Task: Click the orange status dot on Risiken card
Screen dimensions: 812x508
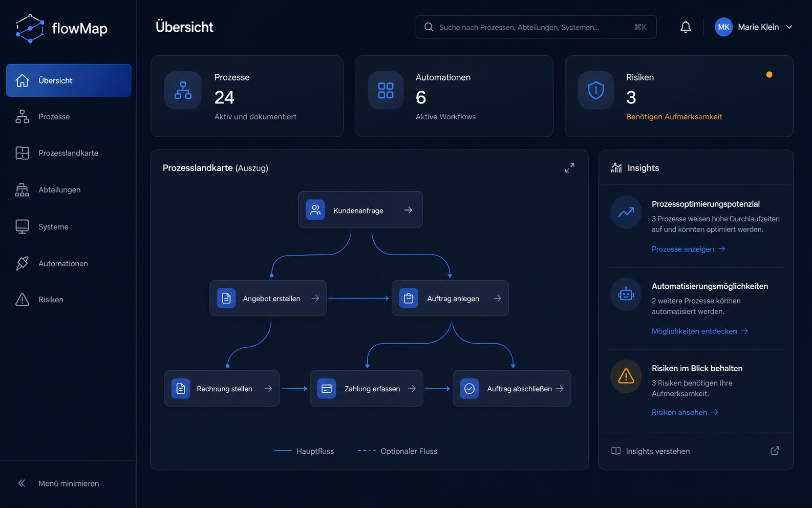Action: pos(769,75)
